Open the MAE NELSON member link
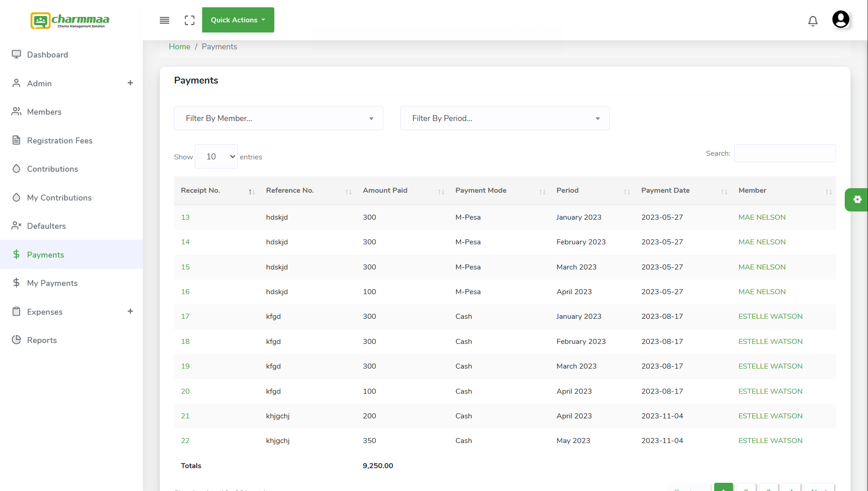The height and width of the screenshot is (491, 868). (762, 217)
